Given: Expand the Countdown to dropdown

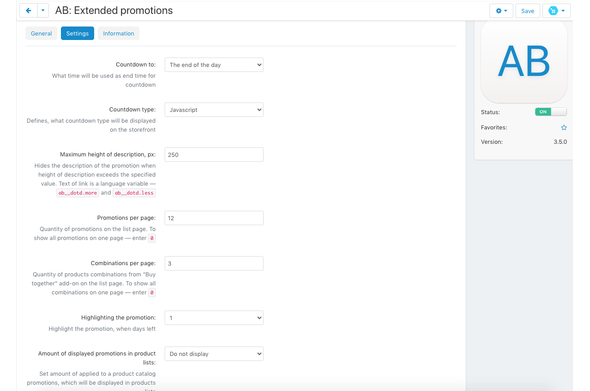Looking at the screenshot, I should point(214,65).
